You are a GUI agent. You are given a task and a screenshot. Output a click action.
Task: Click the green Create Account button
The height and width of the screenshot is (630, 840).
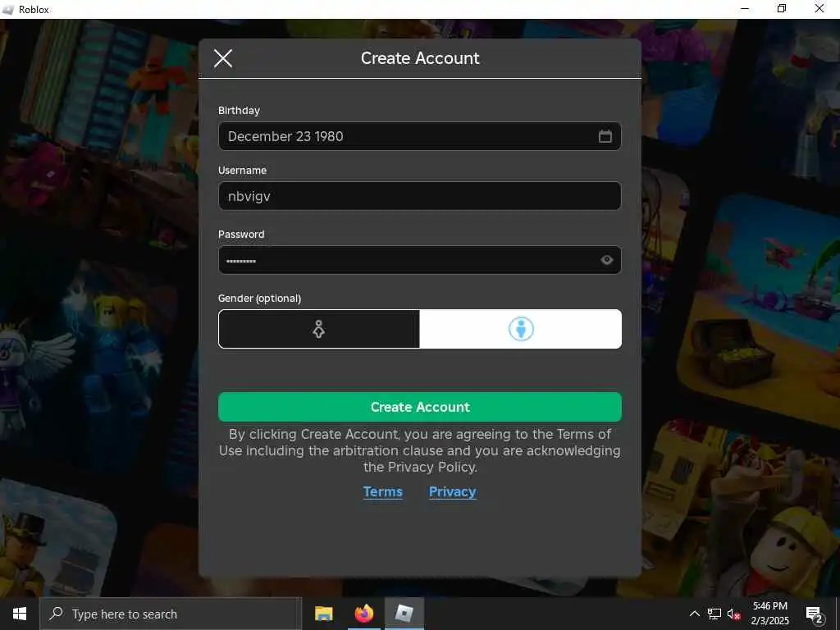coord(419,407)
